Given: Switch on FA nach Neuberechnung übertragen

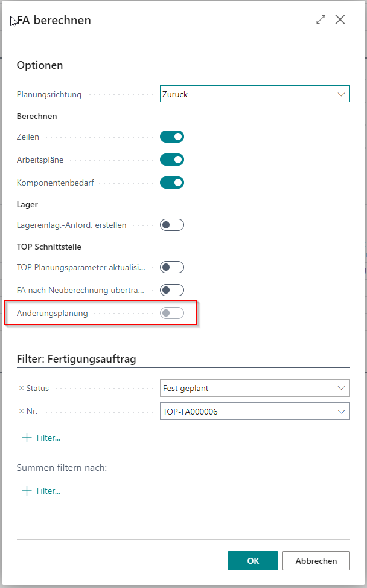Looking at the screenshot, I should pos(172,290).
